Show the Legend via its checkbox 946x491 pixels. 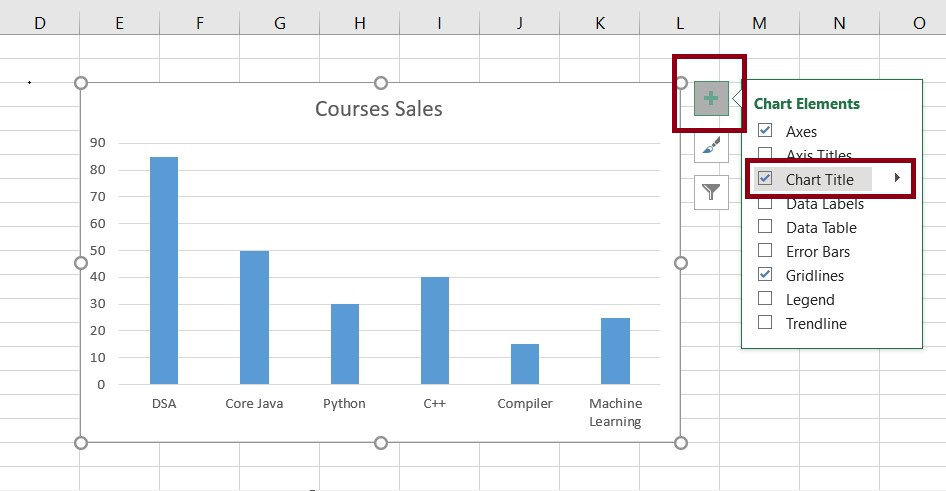765,299
